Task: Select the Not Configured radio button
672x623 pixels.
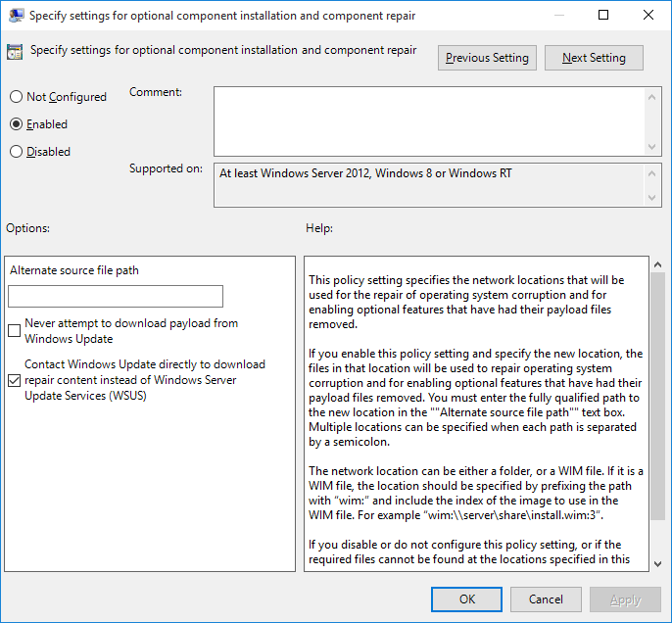Action: pyautogui.click(x=16, y=97)
